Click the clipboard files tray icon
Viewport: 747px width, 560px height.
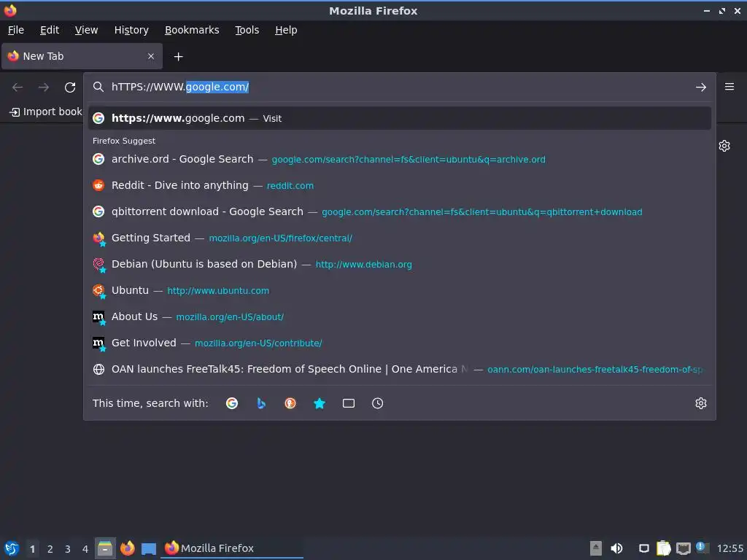click(664, 548)
